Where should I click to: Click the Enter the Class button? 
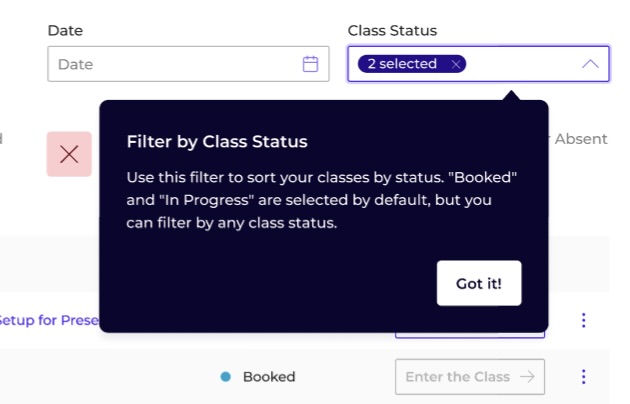tap(470, 377)
